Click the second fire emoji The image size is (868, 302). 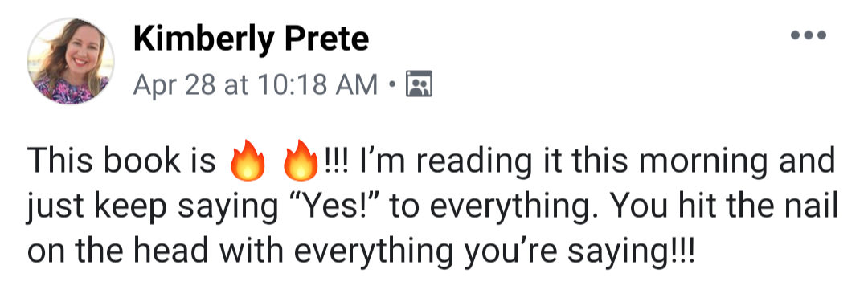300,161
